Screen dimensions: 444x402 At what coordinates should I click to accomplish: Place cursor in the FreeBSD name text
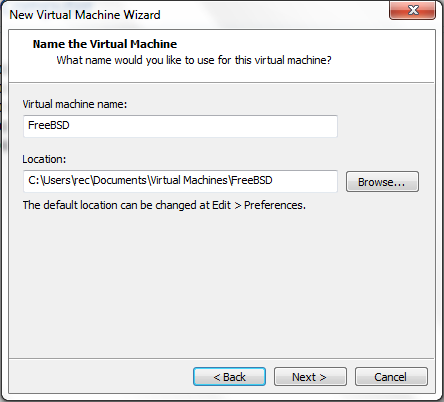click(x=49, y=125)
